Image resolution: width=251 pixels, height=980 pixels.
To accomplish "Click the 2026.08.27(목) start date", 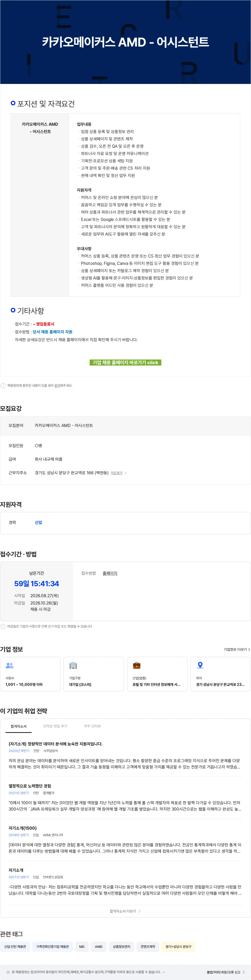I will (x=44, y=595).
